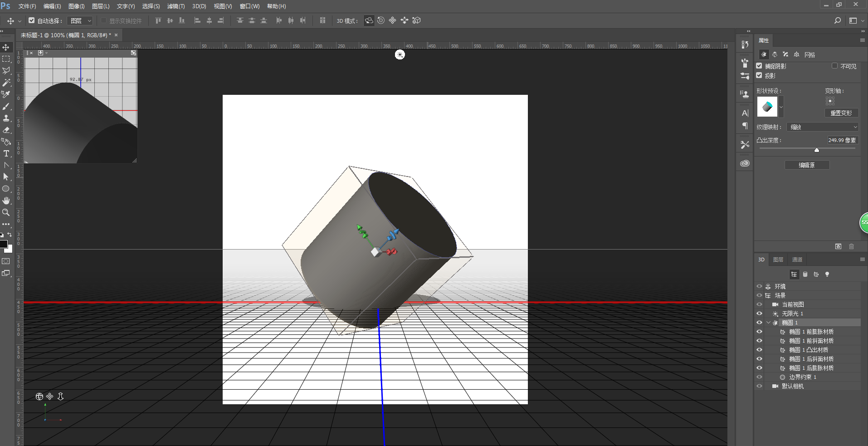Filter 3D panel by materials
868x446 pixels.
coord(816,274)
